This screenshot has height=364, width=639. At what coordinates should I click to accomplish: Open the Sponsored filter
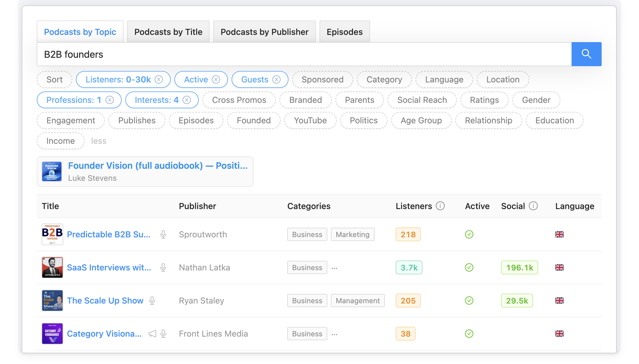coord(323,79)
